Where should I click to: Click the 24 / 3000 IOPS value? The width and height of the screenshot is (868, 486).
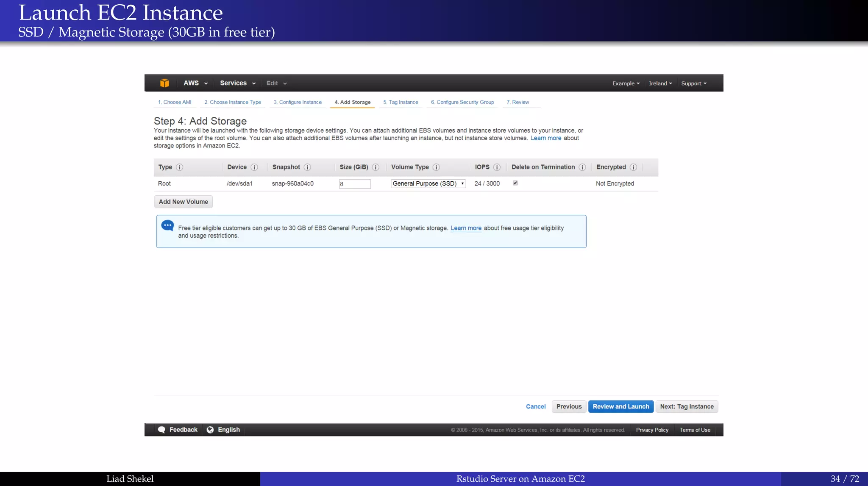tap(487, 183)
